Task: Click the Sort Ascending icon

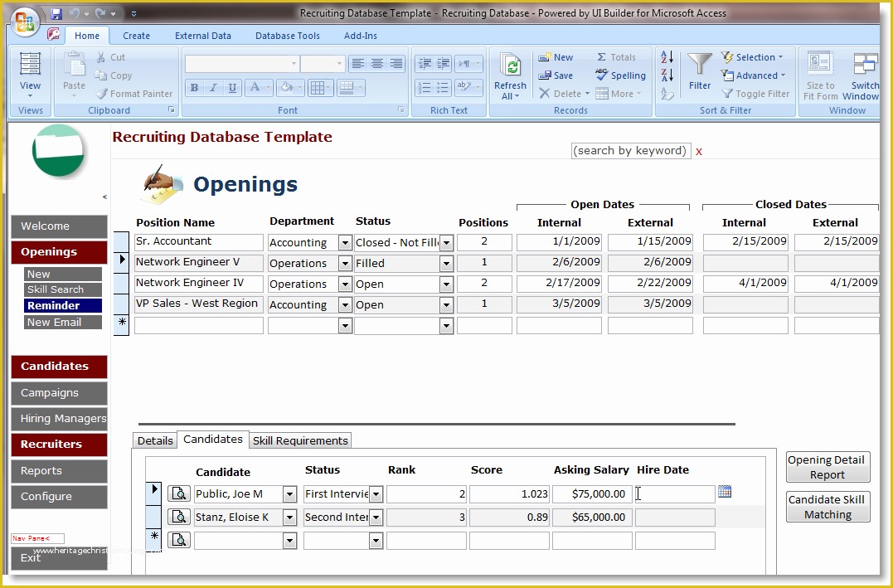Action: 667,56
